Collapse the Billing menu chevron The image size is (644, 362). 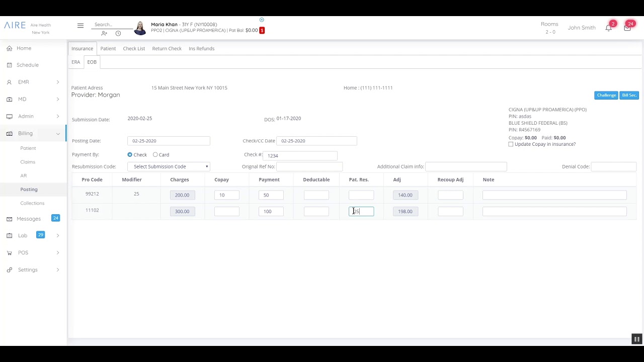[x=58, y=134]
